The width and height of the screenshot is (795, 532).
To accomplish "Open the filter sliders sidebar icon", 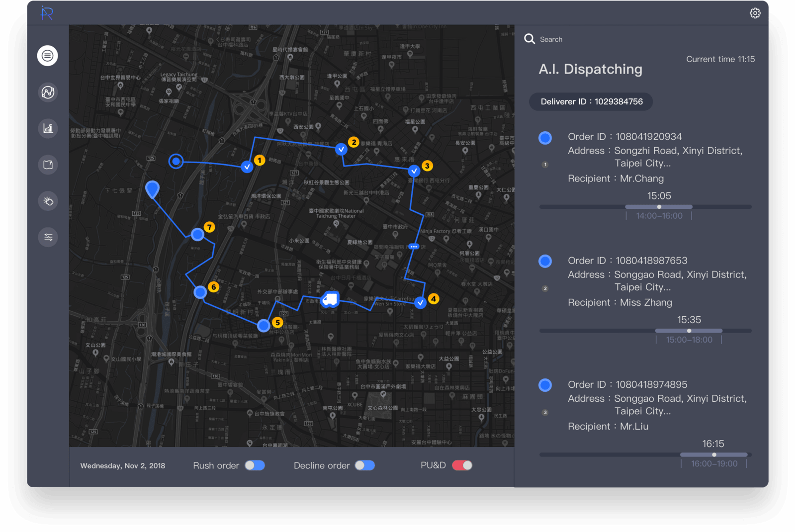I will [x=48, y=237].
